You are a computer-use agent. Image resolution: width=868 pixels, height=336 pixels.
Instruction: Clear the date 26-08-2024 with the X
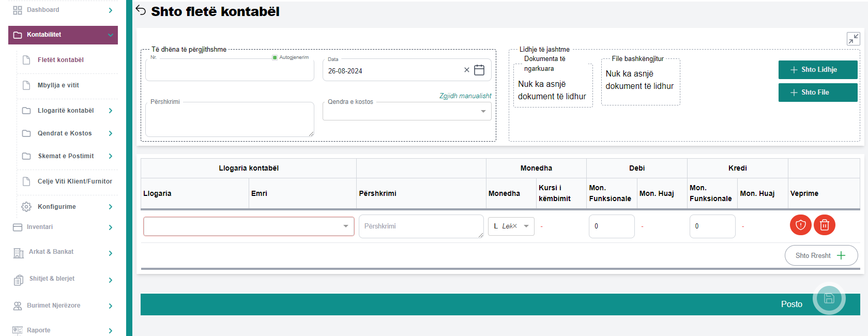pos(466,70)
